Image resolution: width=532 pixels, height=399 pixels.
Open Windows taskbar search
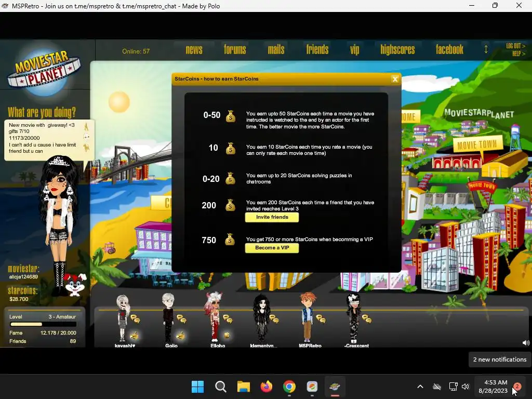220,387
